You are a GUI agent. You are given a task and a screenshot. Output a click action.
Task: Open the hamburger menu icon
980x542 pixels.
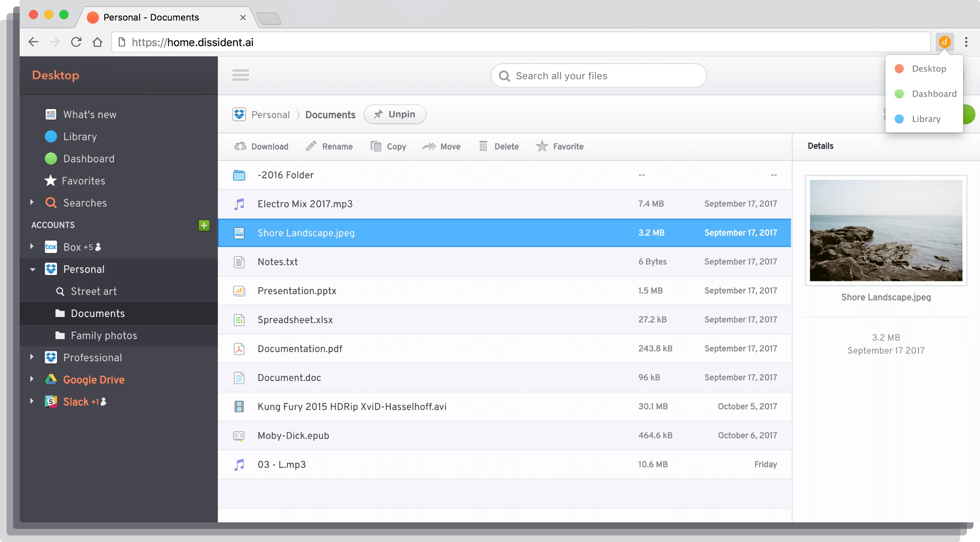tap(240, 75)
